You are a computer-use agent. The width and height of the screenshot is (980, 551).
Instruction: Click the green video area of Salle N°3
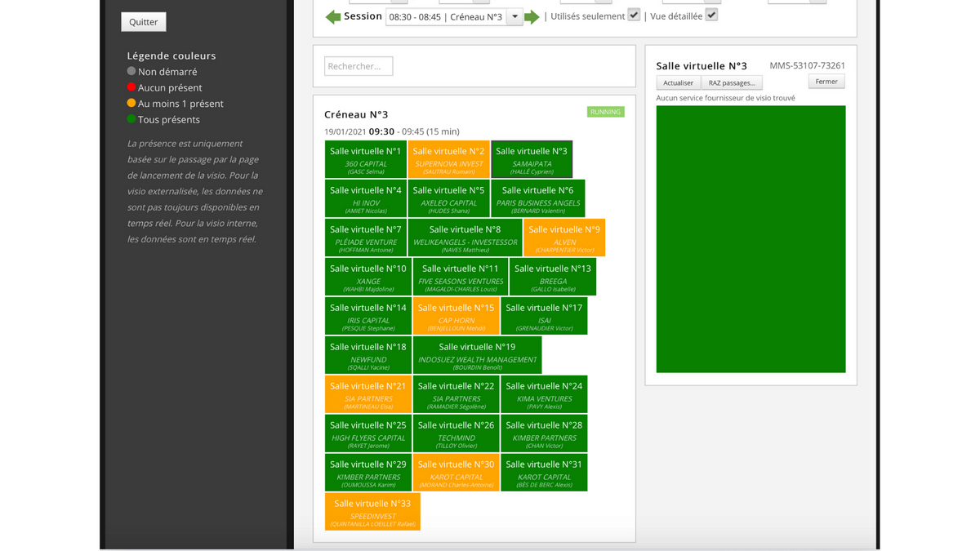pyautogui.click(x=751, y=239)
